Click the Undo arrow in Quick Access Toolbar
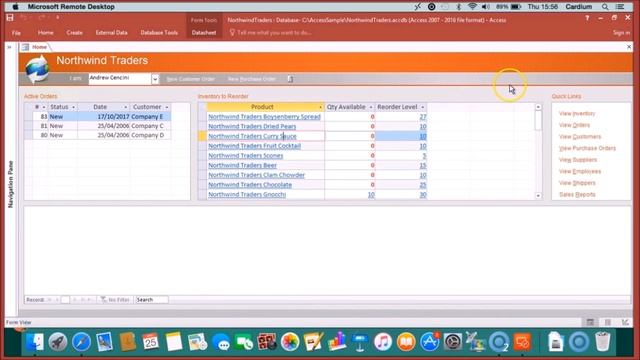Viewport: 640px width, 360px height. (x=24, y=18)
